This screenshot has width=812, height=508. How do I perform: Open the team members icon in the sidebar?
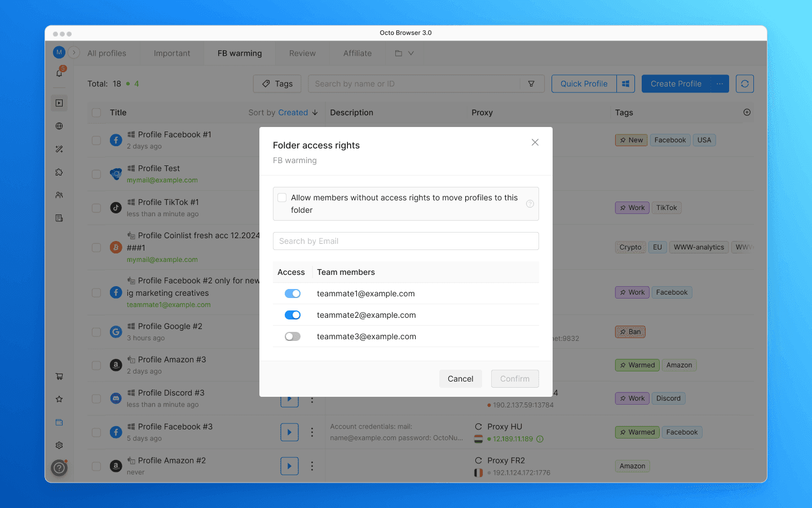(x=59, y=195)
